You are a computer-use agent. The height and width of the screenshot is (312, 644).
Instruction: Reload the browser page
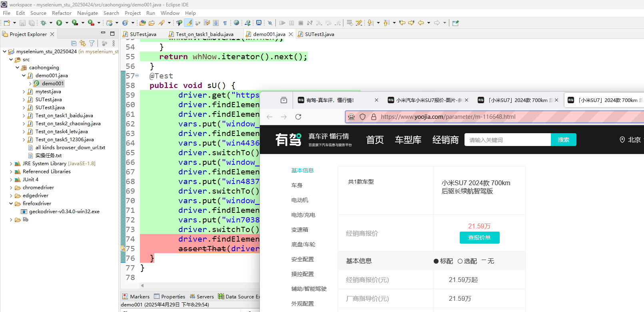(x=298, y=117)
